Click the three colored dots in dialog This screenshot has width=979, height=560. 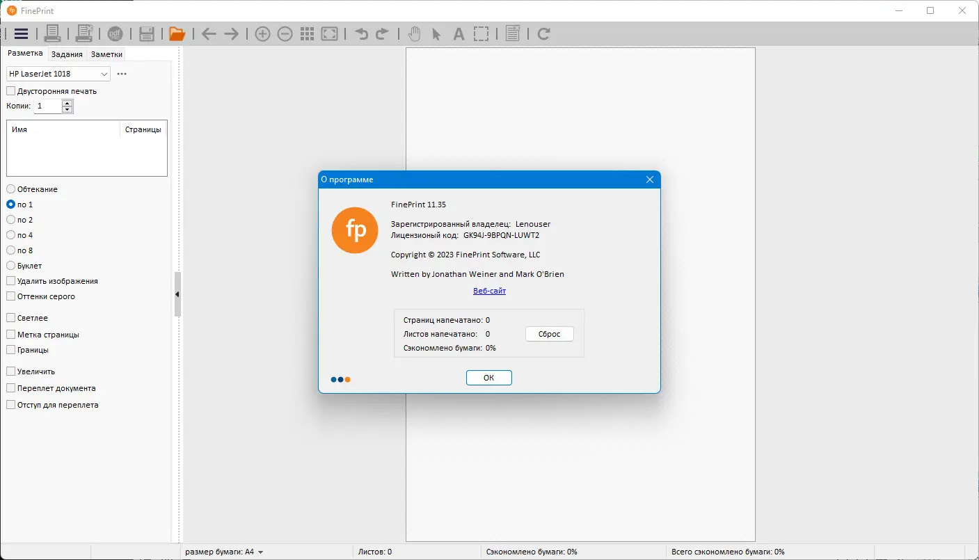coord(340,380)
